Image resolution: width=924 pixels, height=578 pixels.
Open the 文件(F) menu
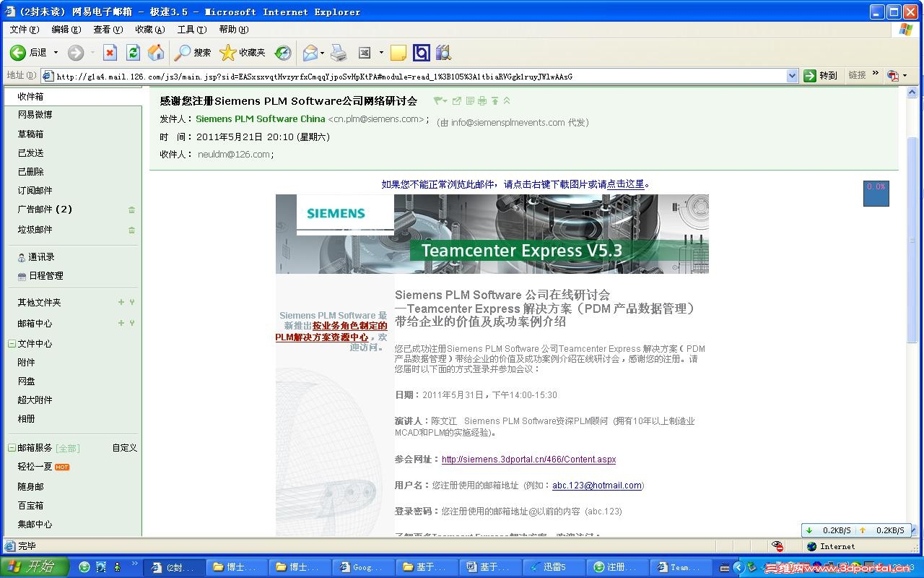tap(24, 30)
